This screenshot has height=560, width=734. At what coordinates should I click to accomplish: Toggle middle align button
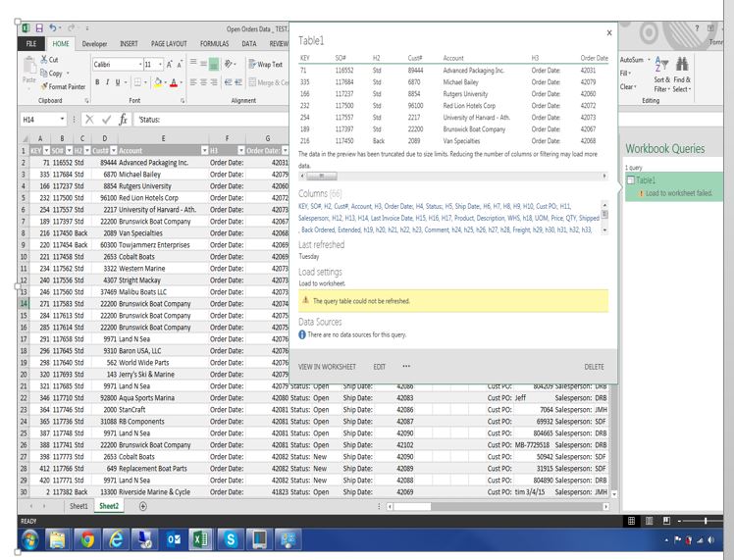pos(203,63)
